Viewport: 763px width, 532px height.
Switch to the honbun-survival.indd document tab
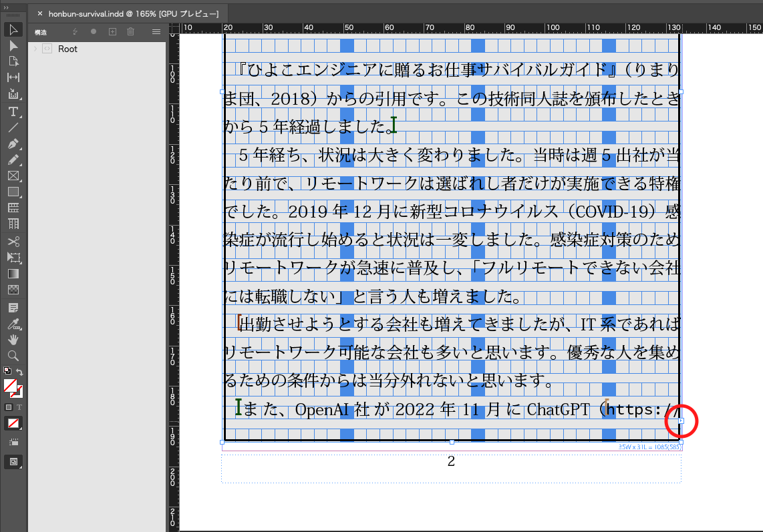click(134, 13)
